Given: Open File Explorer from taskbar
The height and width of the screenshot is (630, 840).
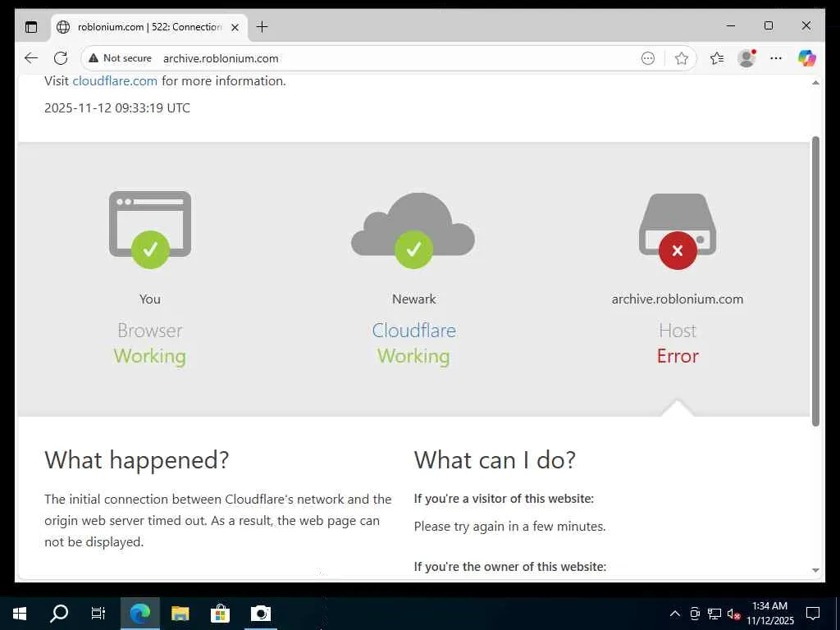Looking at the screenshot, I should pos(180,613).
